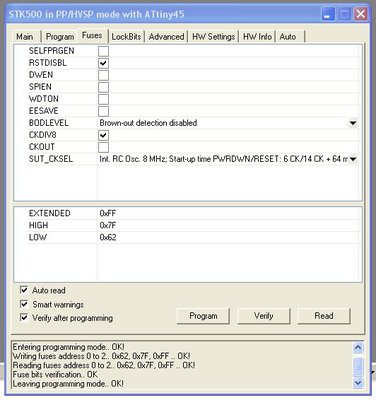Click the LOW fuse value field

pos(228,237)
